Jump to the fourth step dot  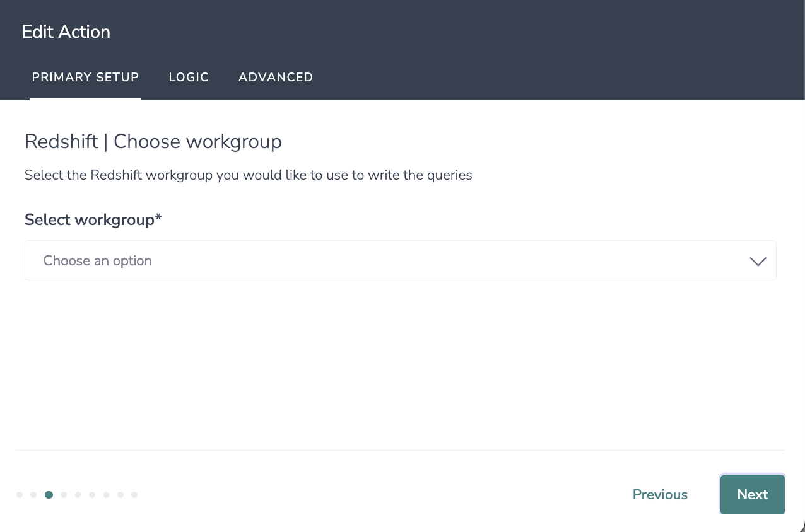(x=64, y=495)
